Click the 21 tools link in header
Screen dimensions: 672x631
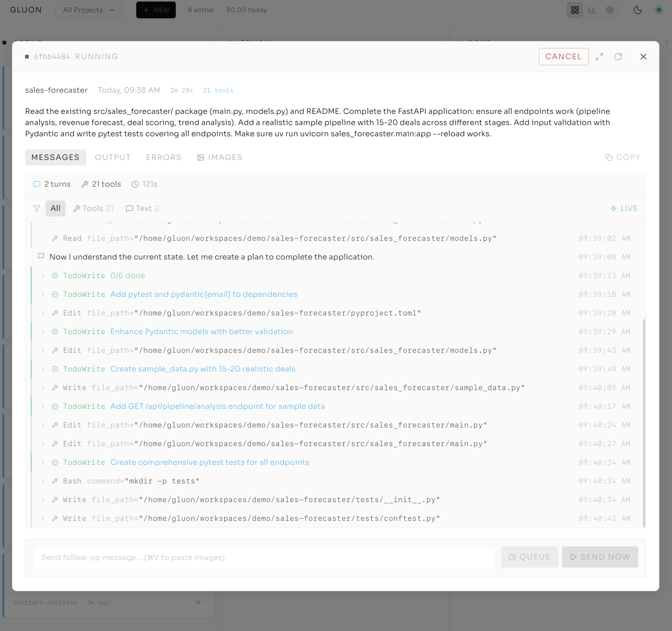click(218, 91)
